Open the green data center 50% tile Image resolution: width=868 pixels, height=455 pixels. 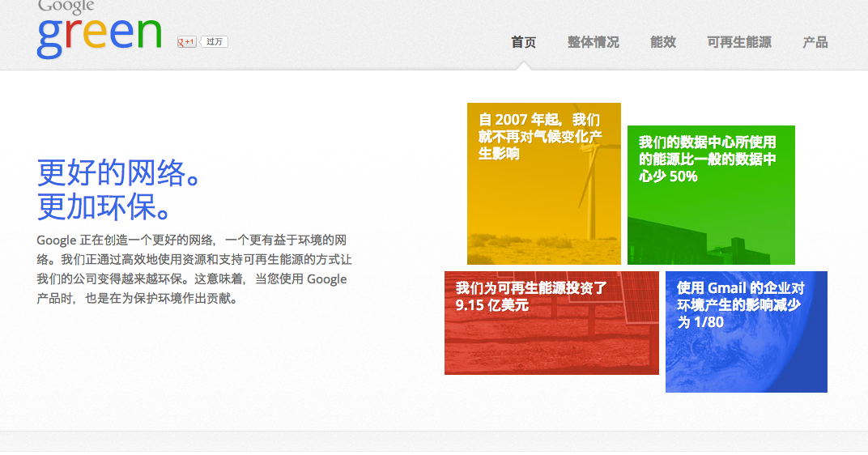coord(711,195)
